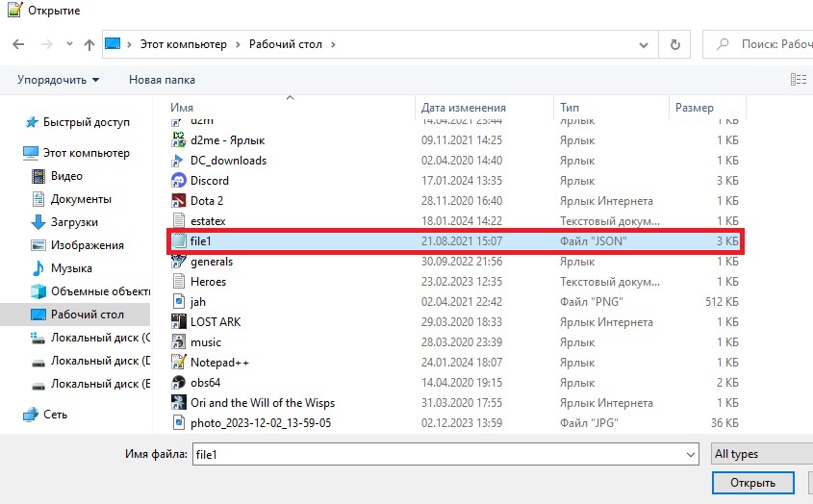Viewport: 813px width, 504px height.
Task: Open 'Загрузки' folder in sidebar
Action: point(74,222)
